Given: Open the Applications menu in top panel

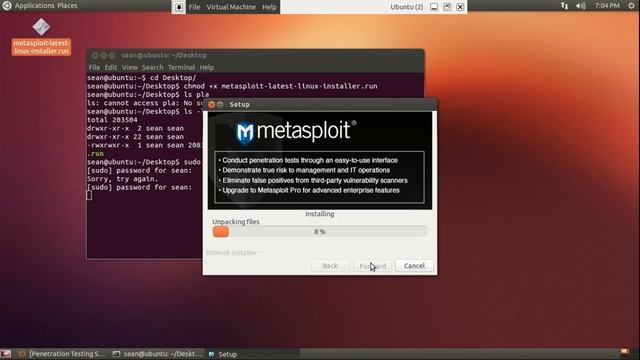Looking at the screenshot, I should [x=34, y=6].
